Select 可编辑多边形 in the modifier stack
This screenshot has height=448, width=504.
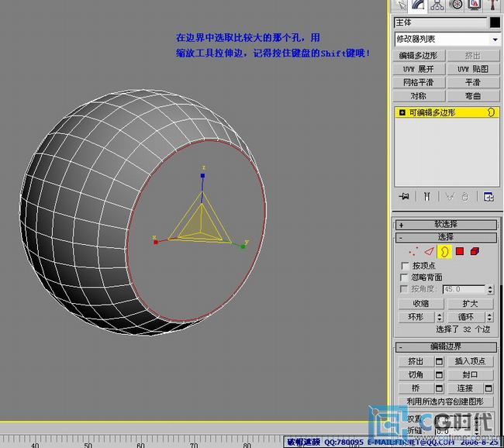[447, 112]
